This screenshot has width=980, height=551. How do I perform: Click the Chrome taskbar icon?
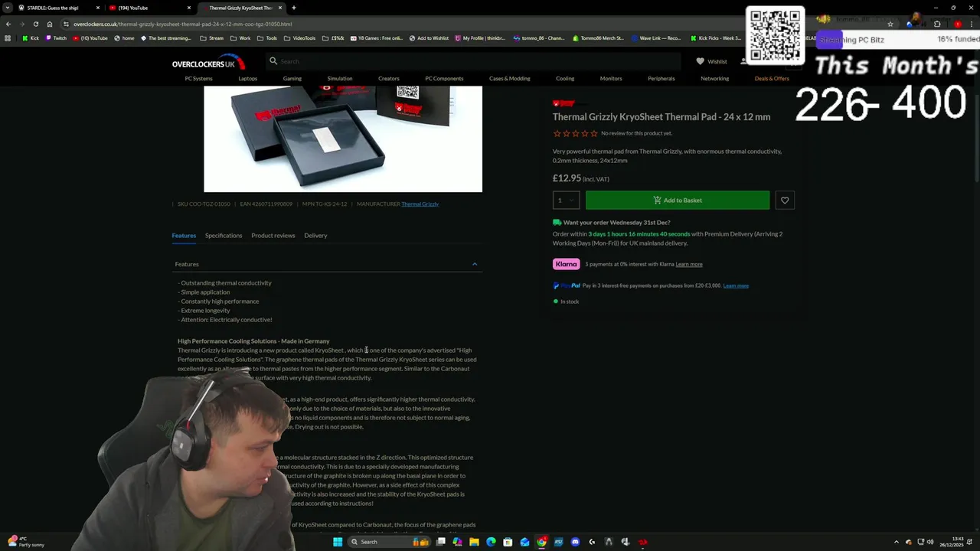[x=541, y=542]
